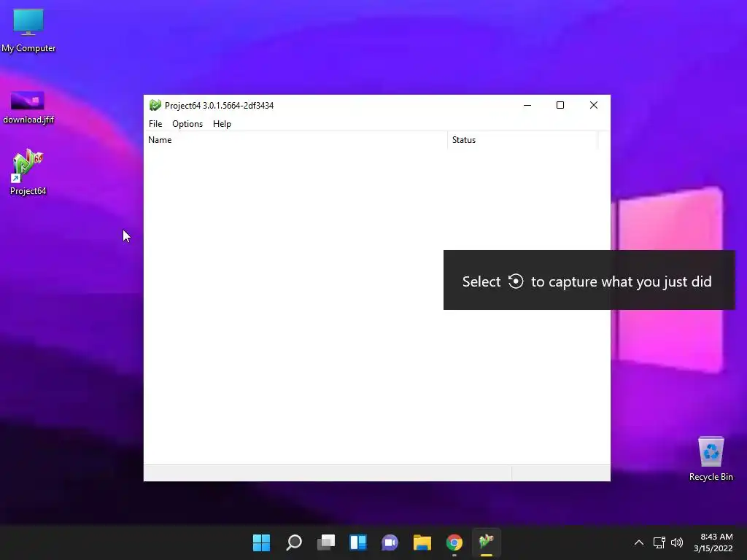Select the Project64 desktop shortcut
Viewport: 747px width, 560px height.
(28, 172)
